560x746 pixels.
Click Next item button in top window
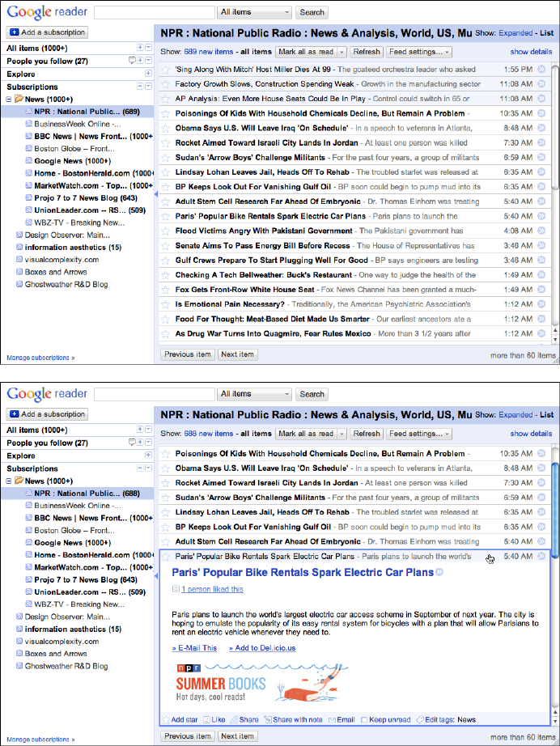coord(237,354)
